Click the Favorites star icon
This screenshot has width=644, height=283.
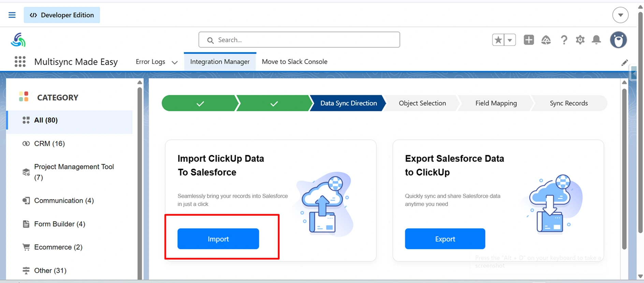pyautogui.click(x=498, y=40)
